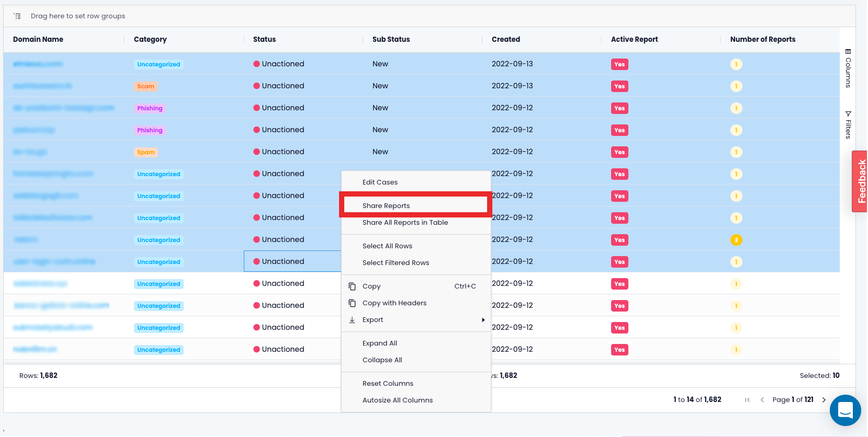Click the orange reports badge showing 2

tap(736, 240)
